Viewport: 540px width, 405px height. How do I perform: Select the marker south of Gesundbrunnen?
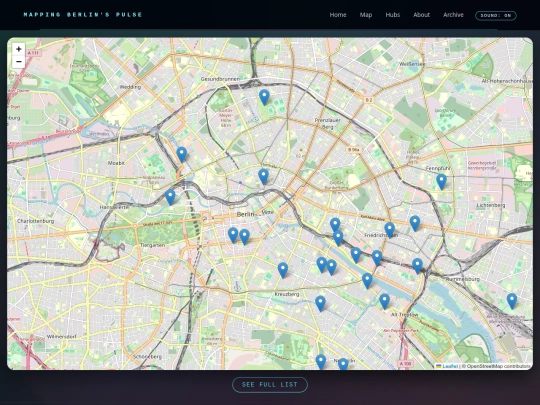point(264,97)
